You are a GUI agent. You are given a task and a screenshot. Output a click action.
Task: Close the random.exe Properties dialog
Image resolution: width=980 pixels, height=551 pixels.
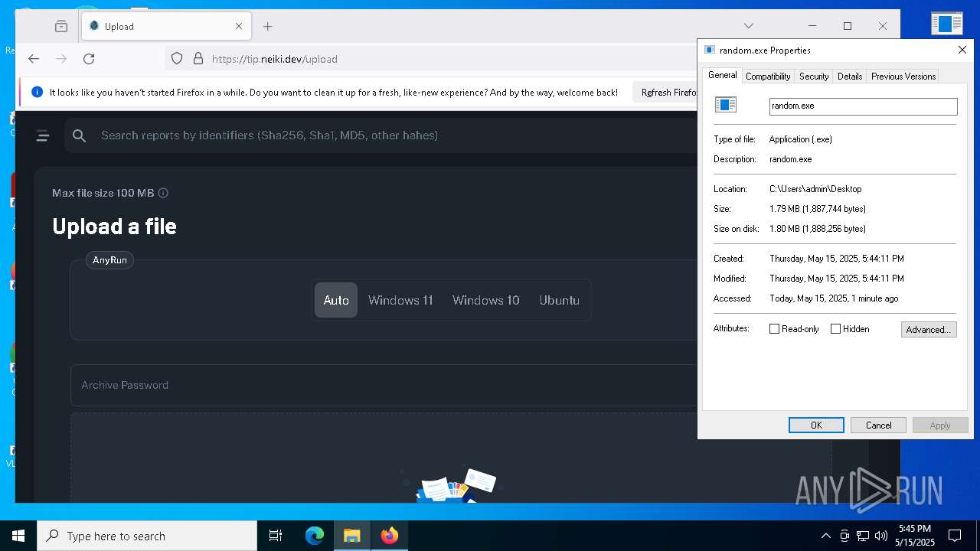click(x=962, y=50)
